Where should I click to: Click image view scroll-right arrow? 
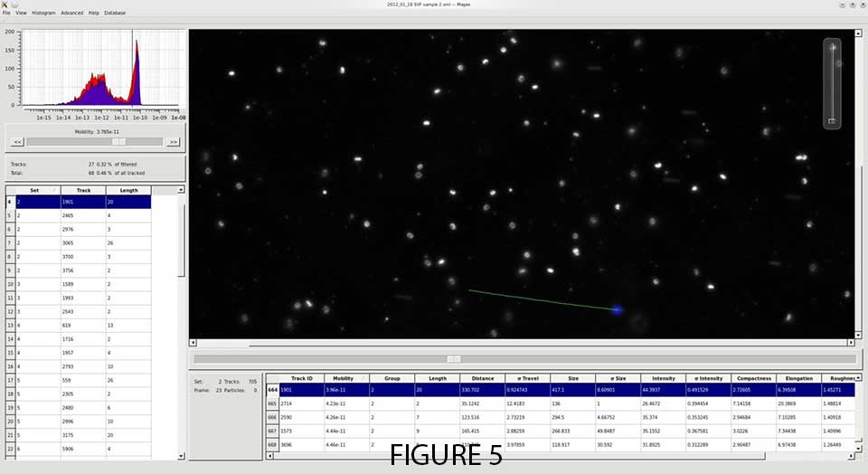(x=850, y=344)
